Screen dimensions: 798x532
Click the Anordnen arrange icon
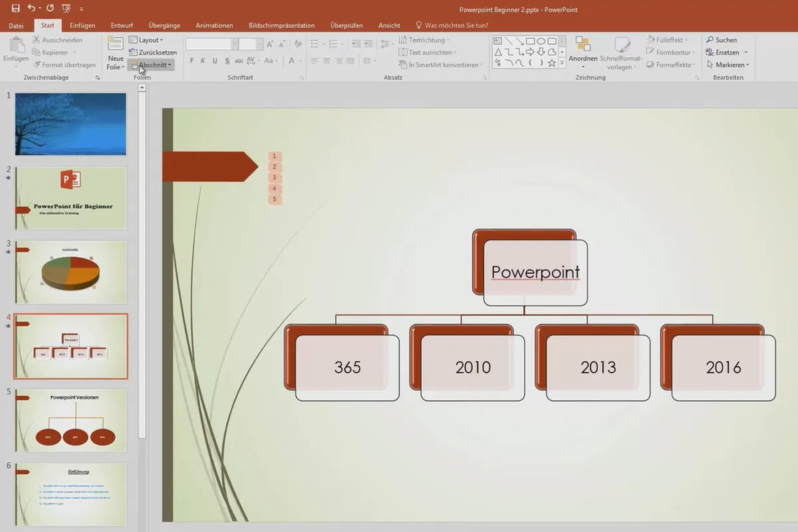(583, 44)
